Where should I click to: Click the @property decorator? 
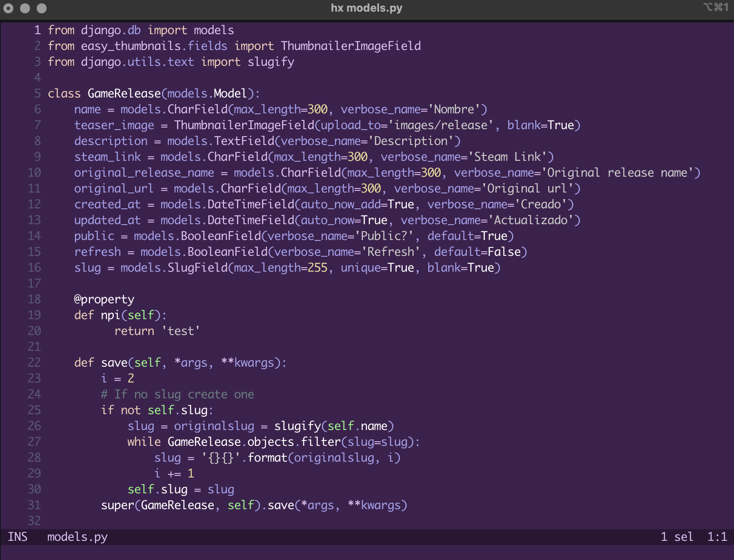[x=104, y=299]
